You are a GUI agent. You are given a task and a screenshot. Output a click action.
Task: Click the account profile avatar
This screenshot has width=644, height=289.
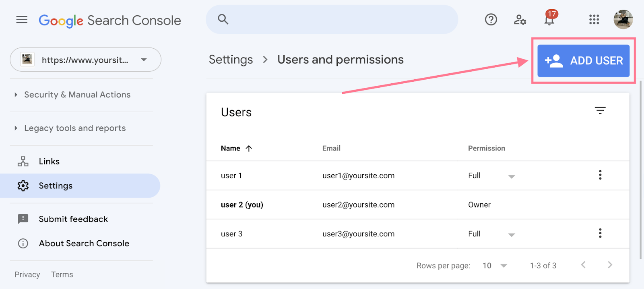[x=623, y=20]
